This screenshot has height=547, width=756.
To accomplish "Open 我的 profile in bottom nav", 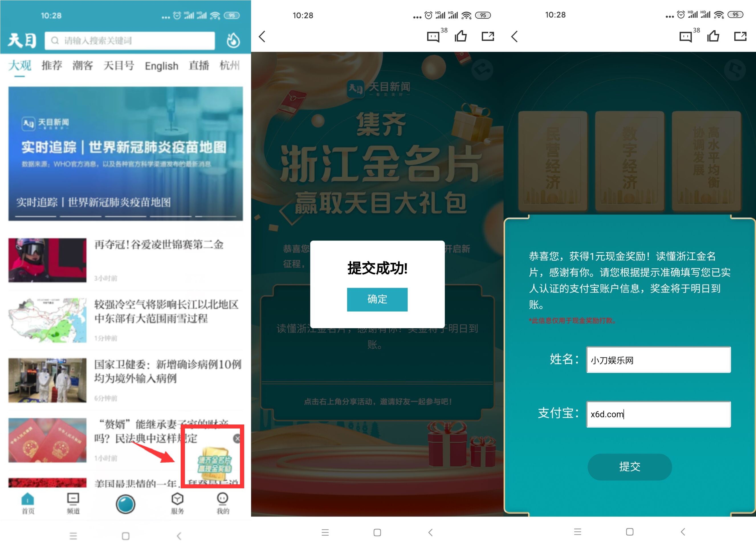I will pos(222,503).
